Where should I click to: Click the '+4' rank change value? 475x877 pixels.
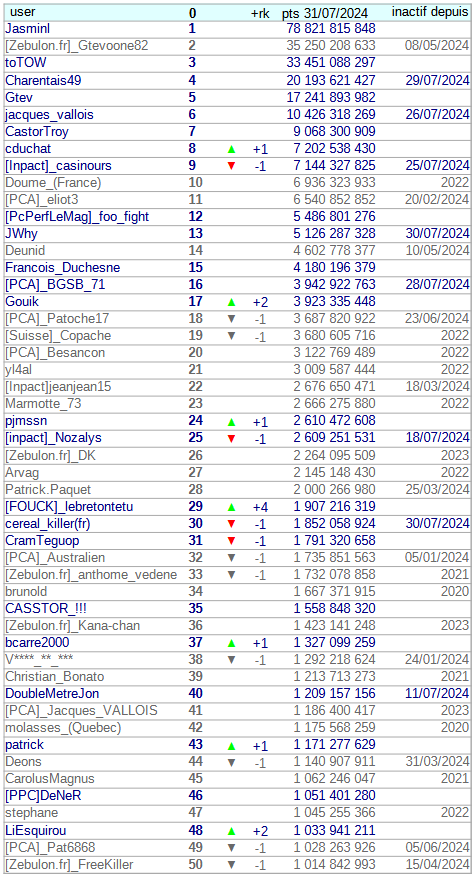coord(260,508)
